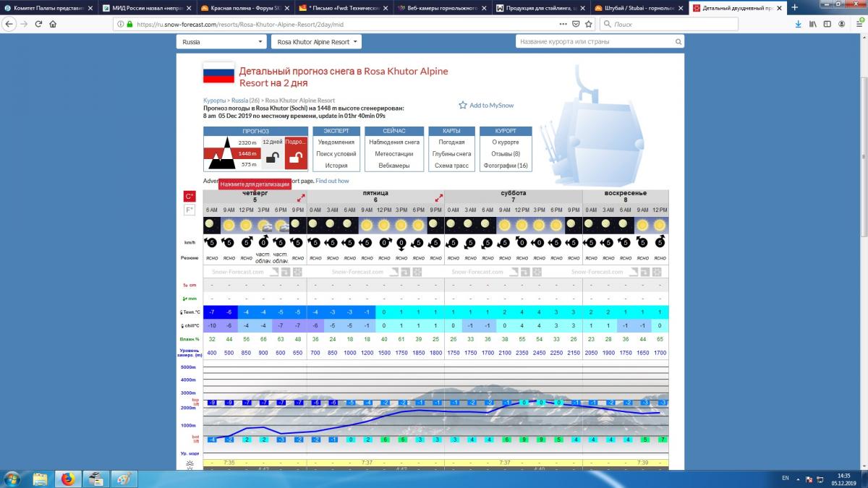
Task: Click Add to MySnow link text
Action: [x=492, y=105]
